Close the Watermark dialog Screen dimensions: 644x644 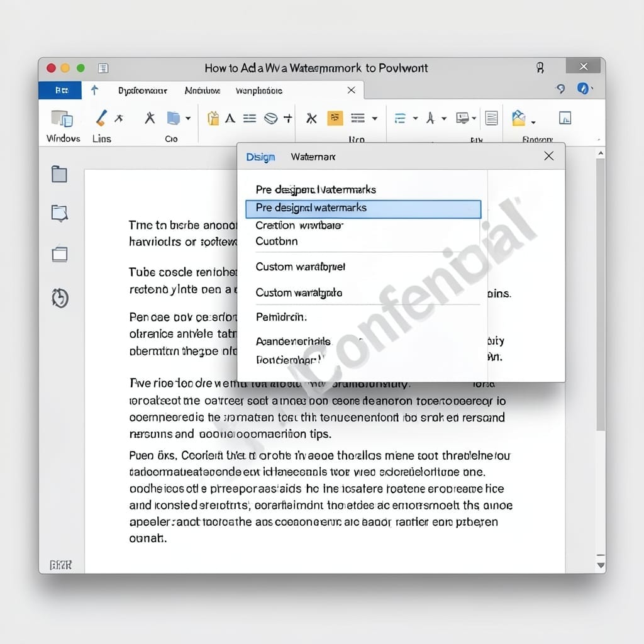coord(548,156)
